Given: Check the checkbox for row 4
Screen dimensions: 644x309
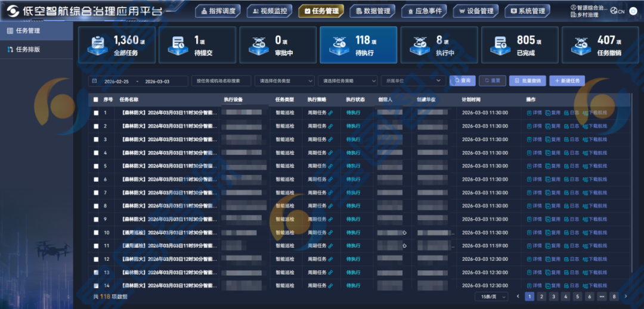Looking at the screenshot, I should coord(96,153).
